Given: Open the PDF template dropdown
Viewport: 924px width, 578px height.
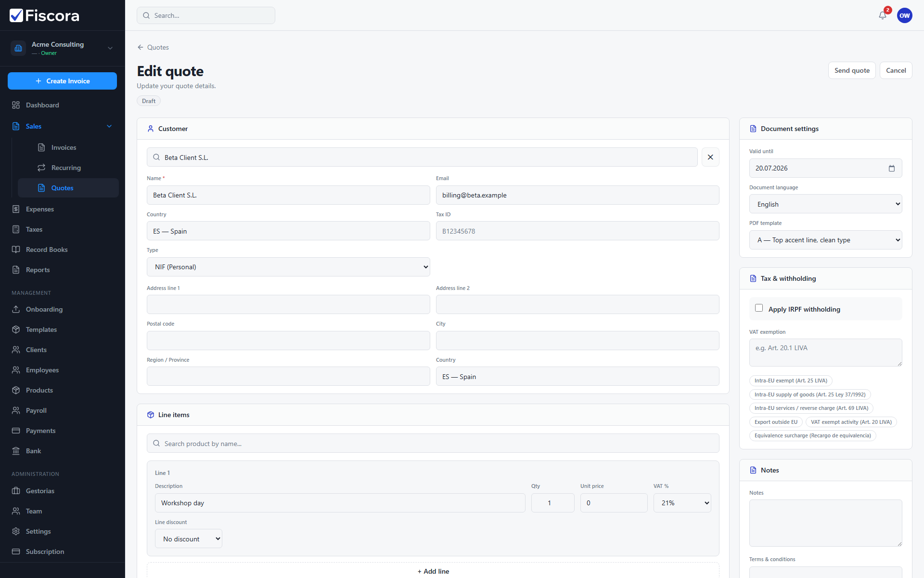Looking at the screenshot, I should (825, 240).
